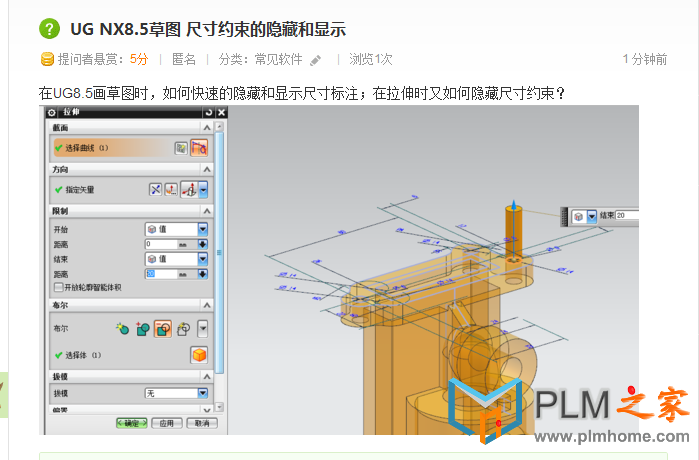Collapse the 拔模 section header

(207, 377)
